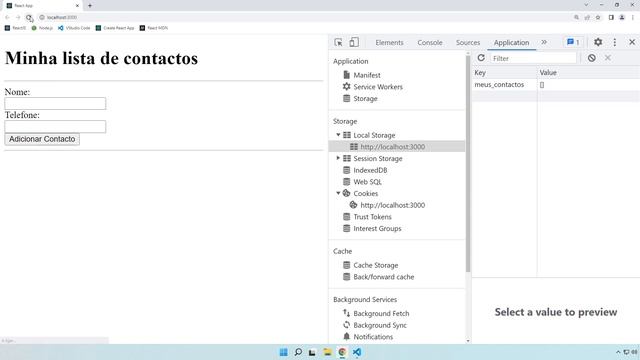Select localhost:3000 under Cookies
The width and height of the screenshot is (640, 360).
click(x=387, y=205)
